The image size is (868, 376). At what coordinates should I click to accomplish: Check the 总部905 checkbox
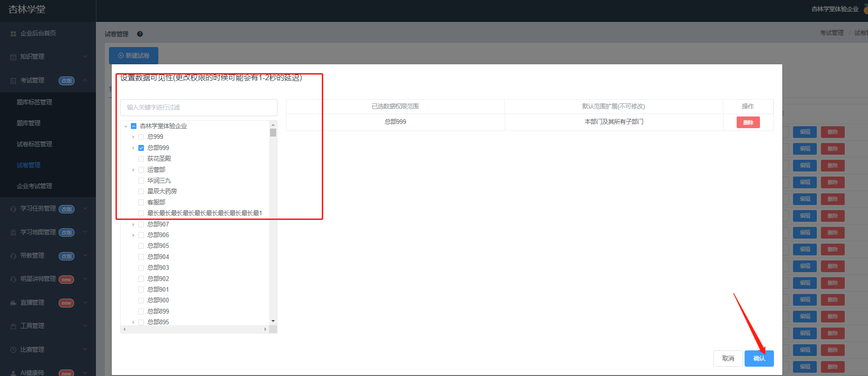pyautogui.click(x=141, y=246)
